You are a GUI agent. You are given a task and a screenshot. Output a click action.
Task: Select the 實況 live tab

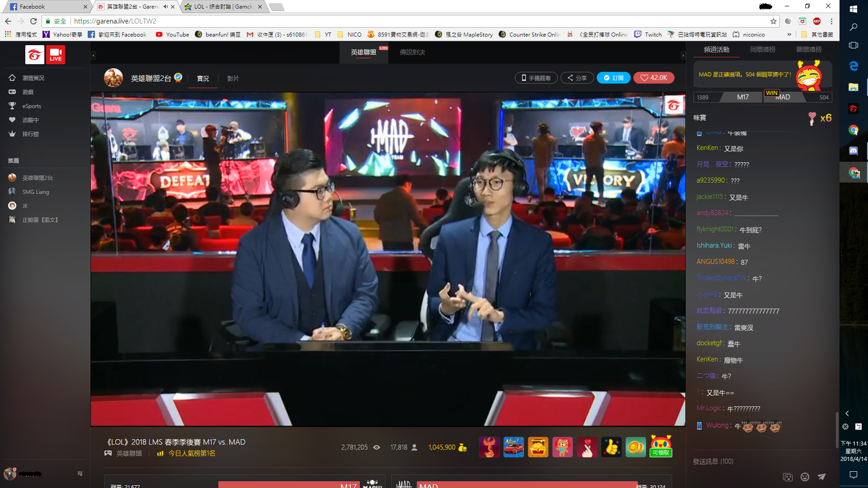pyautogui.click(x=203, y=79)
